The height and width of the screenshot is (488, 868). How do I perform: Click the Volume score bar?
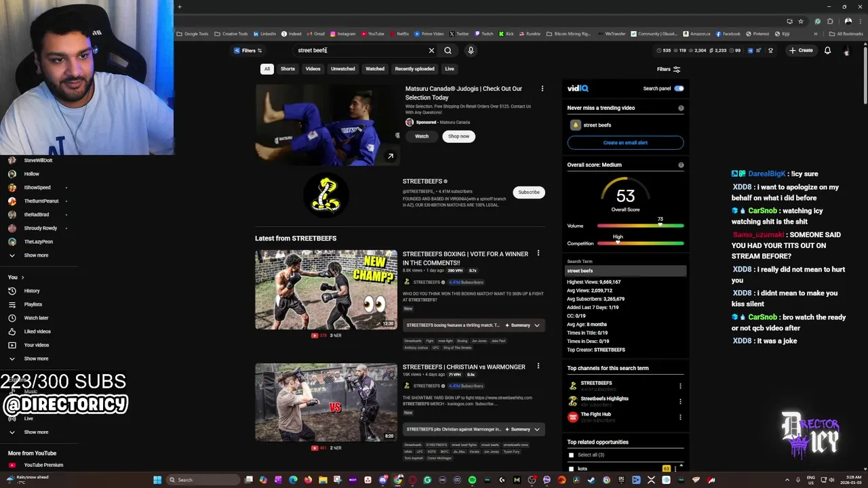640,226
